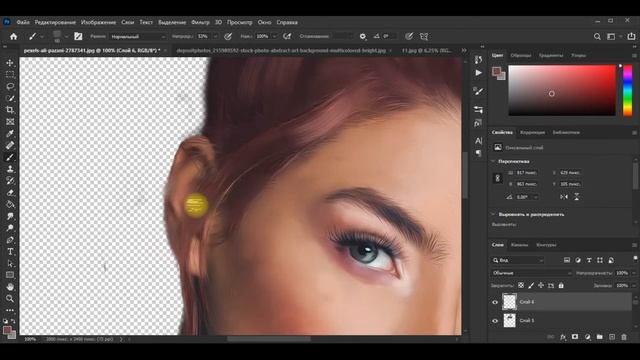Open the Файл menu

click(23, 22)
